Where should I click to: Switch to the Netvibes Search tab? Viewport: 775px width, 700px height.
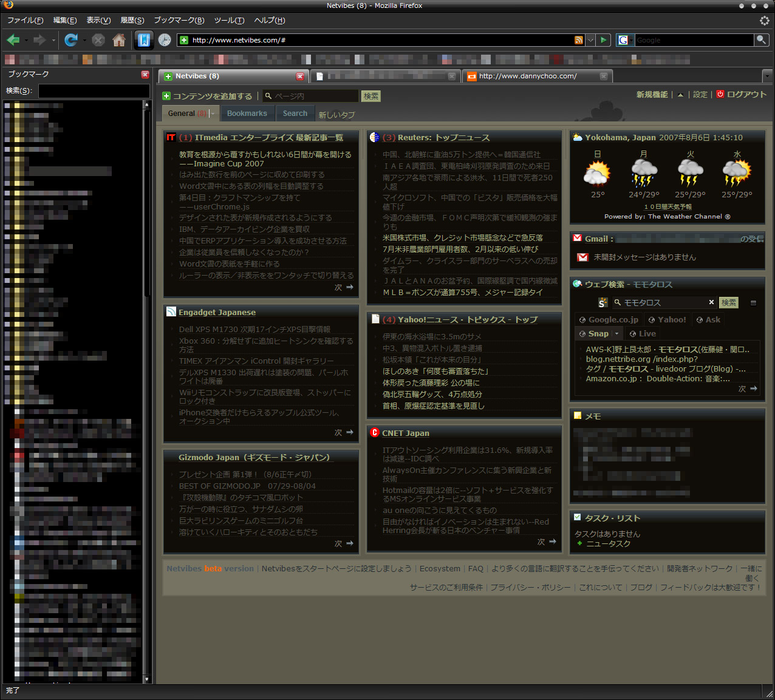point(295,114)
